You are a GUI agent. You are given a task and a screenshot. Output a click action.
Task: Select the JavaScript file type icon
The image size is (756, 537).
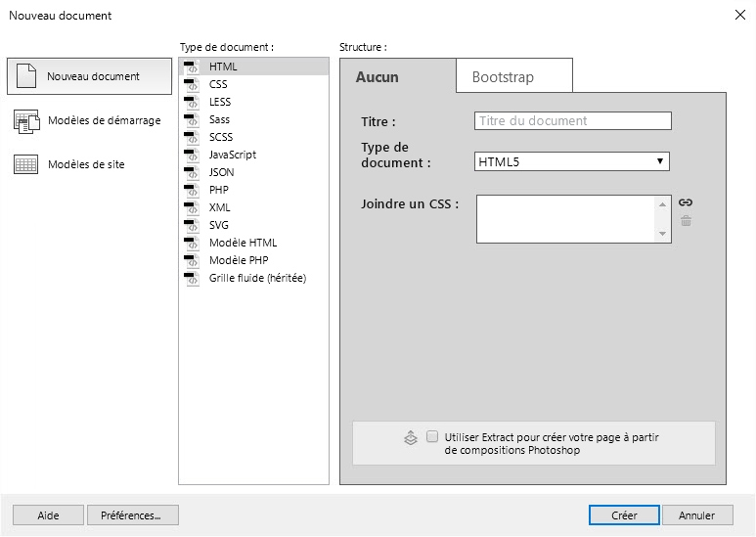[192, 155]
